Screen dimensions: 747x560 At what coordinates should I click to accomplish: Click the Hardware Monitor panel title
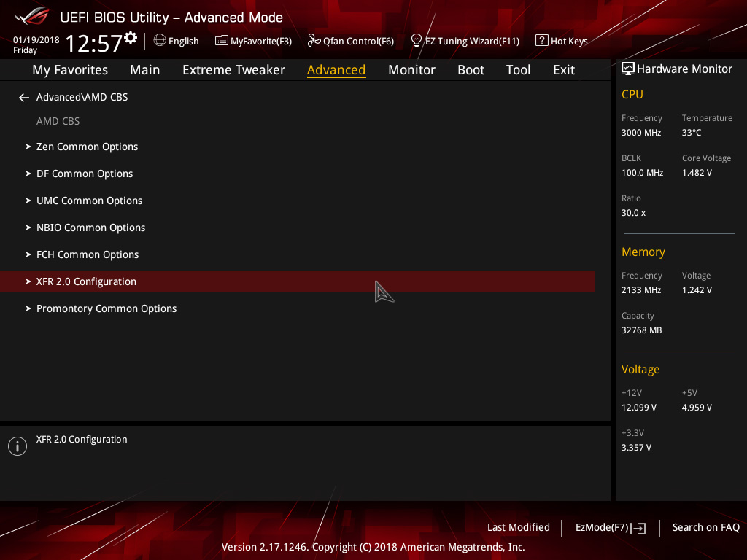(684, 69)
